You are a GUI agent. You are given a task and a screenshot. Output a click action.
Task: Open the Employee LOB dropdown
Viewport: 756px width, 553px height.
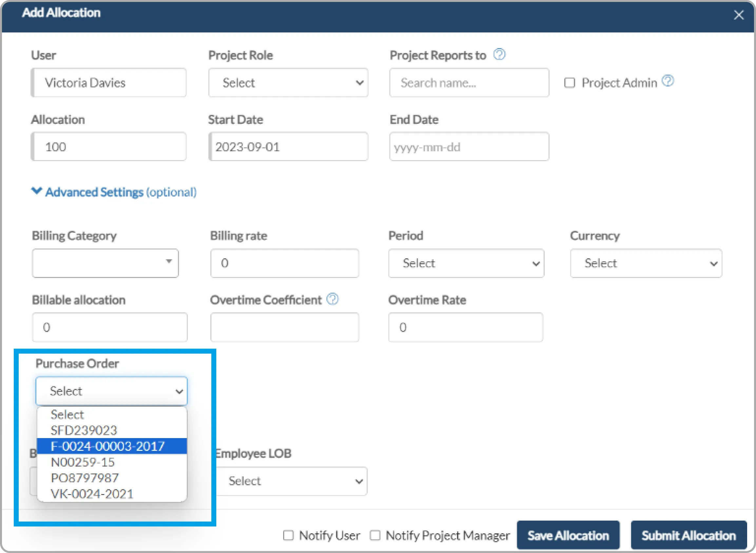click(291, 481)
